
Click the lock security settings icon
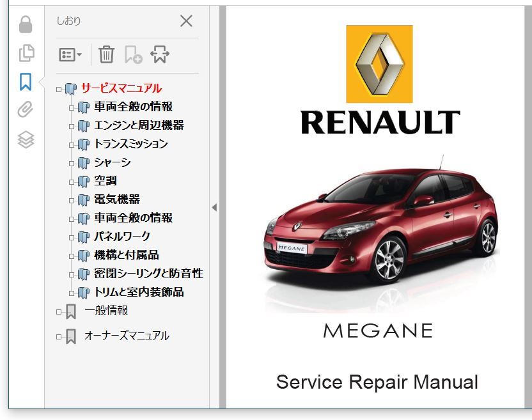(26, 24)
